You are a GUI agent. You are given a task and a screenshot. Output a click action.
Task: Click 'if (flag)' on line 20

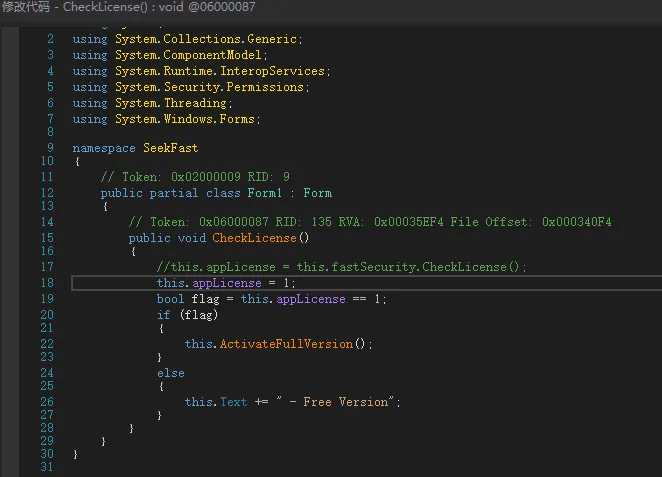(187, 315)
